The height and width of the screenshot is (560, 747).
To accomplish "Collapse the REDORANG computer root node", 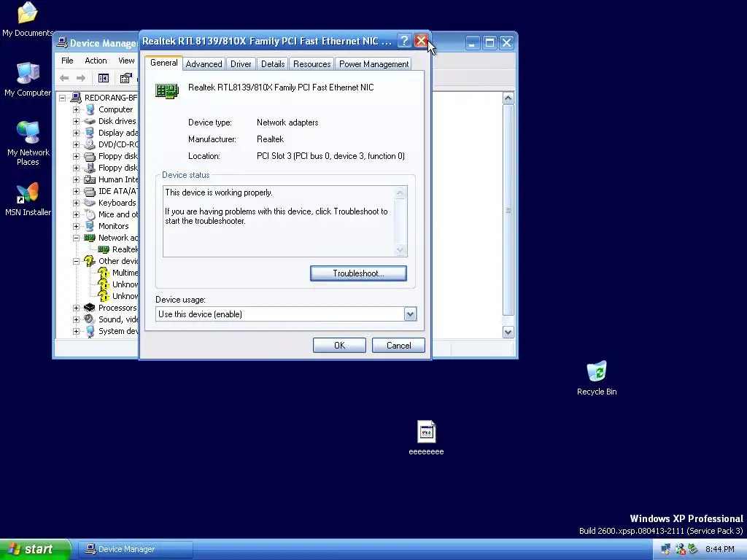I will pos(63,98).
